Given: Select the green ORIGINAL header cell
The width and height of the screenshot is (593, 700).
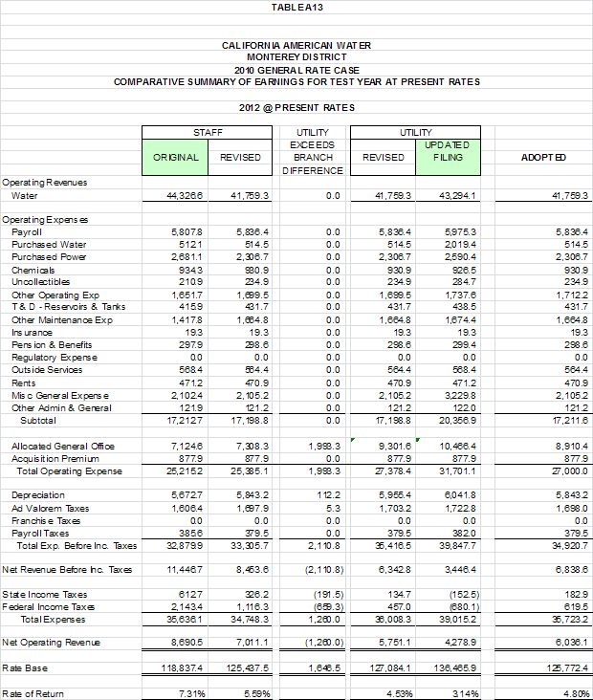Looking at the screenshot, I should (176, 158).
